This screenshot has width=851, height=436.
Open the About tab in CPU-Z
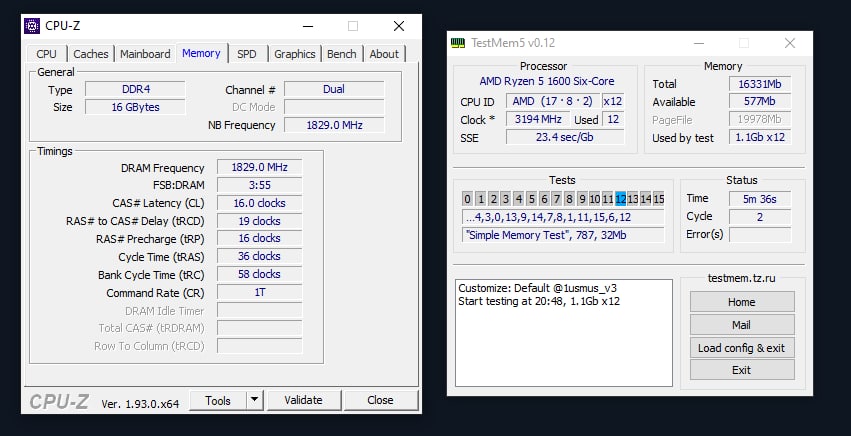(x=384, y=54)
